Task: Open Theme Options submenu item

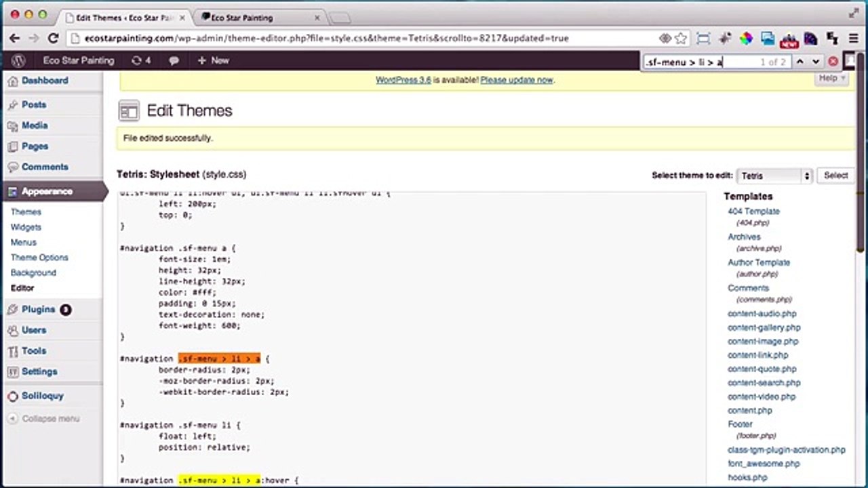Action: [39, 258]
